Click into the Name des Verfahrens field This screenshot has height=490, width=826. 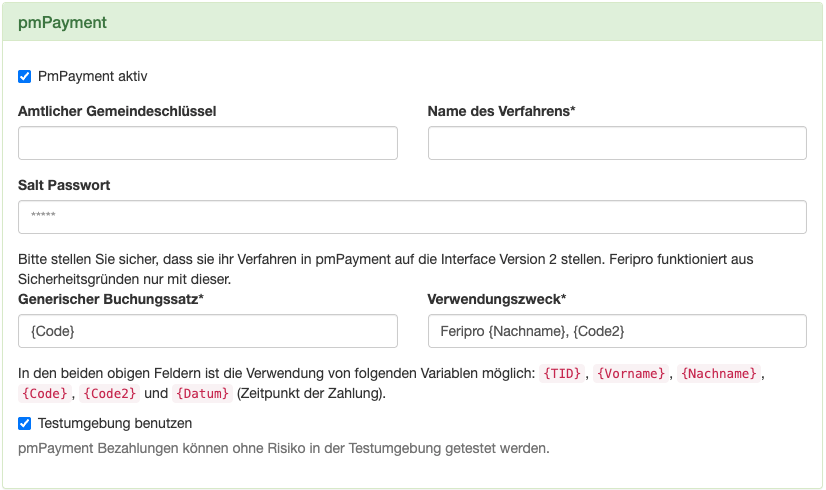click(x=617, y=143)
